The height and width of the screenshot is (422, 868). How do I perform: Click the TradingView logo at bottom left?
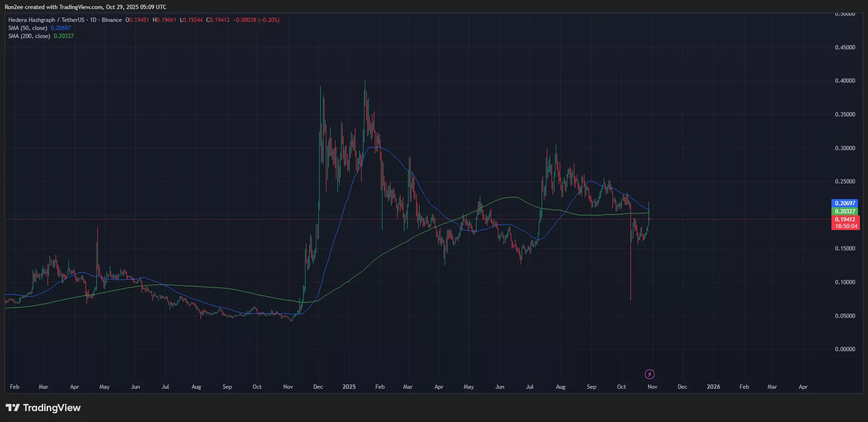click(x=43, y=408)
